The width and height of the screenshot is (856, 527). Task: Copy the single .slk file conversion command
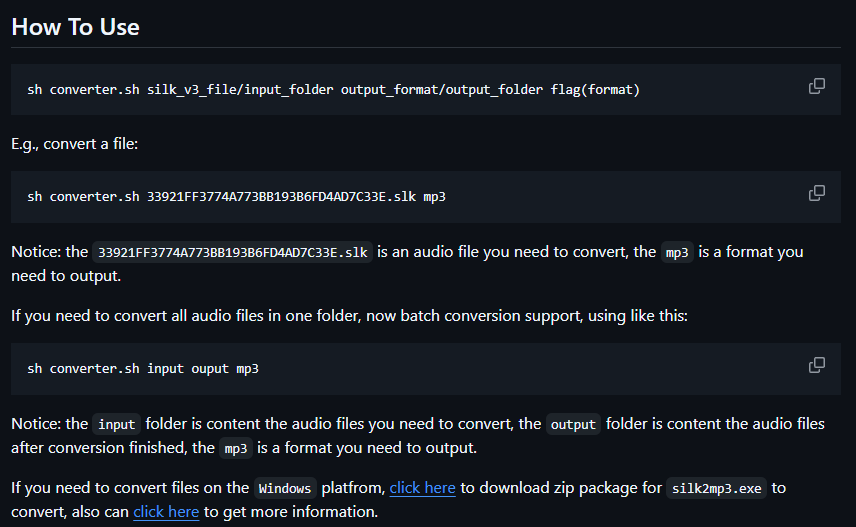(817, 193)
